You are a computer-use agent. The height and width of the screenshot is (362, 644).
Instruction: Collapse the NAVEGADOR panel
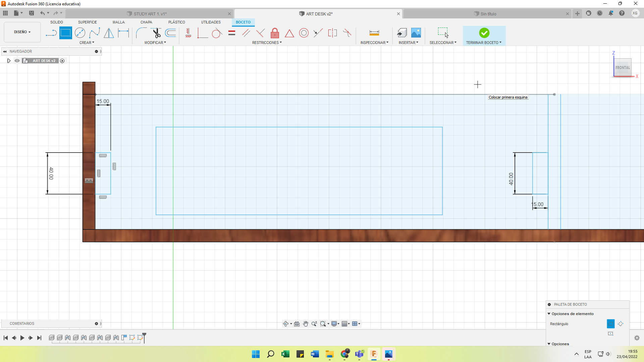pos(5,51)
